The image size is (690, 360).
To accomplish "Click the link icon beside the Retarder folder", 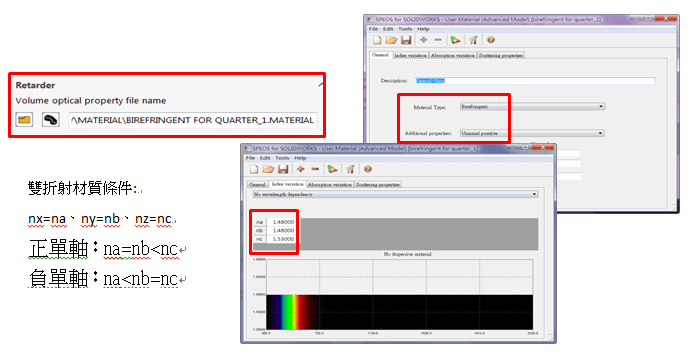I will coord(51,120).
